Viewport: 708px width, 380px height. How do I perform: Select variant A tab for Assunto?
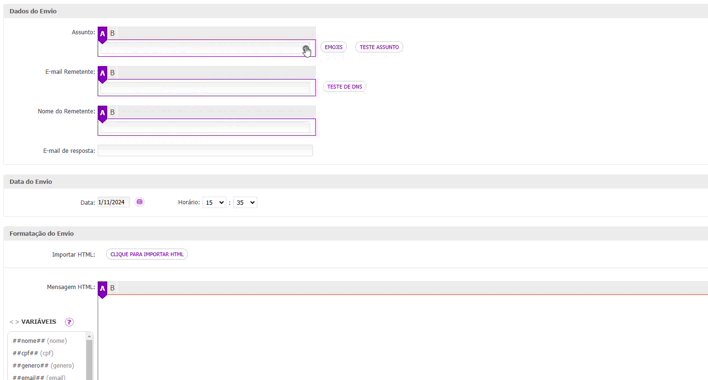pyautogui.click(x=102, y=34)
